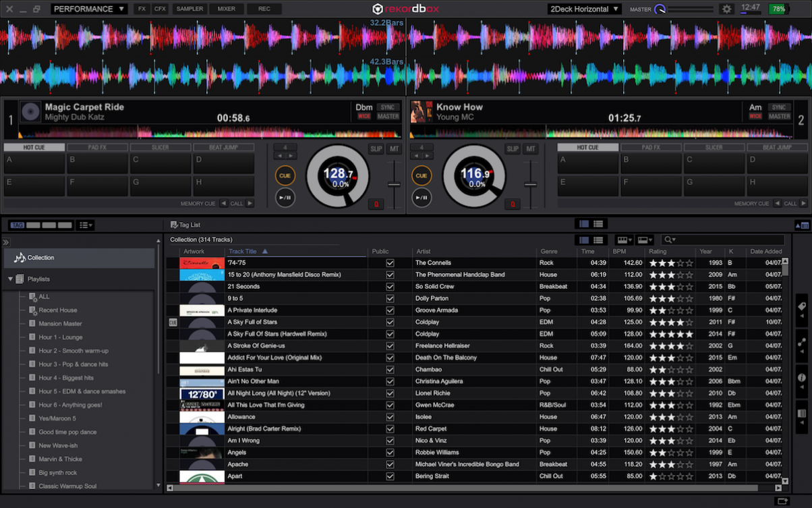
Task: Open the SAMPLER panel
Action: [x=190, y=9]
